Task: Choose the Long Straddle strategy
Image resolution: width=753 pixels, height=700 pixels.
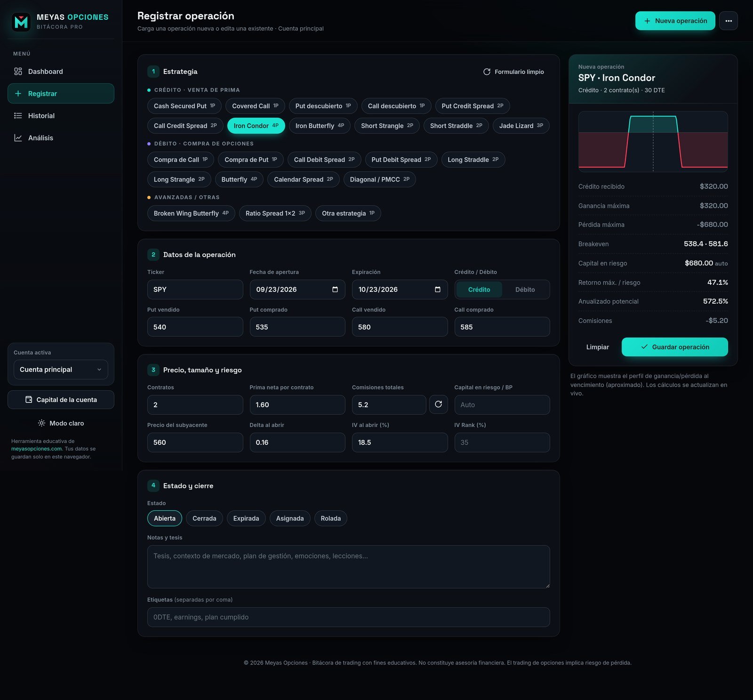Action: pos(473,160)
